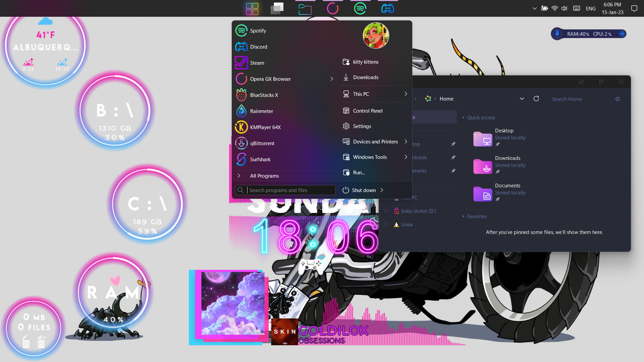The height and width of the screenshot is (362, 644).
Task: Expand Devices and Printers submenu arrow
Action: point(406,141)
